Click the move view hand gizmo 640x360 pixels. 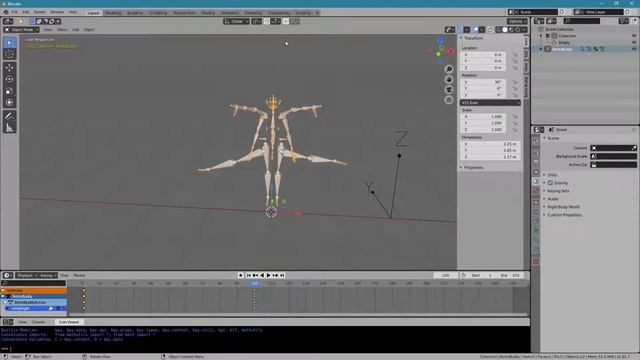[x=449, y=80]
